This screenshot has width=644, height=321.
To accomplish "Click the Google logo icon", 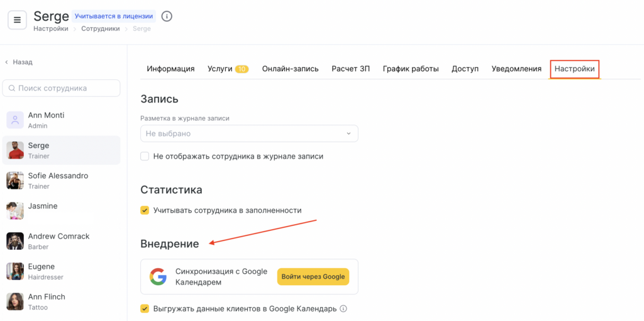I will click(158, 276).
